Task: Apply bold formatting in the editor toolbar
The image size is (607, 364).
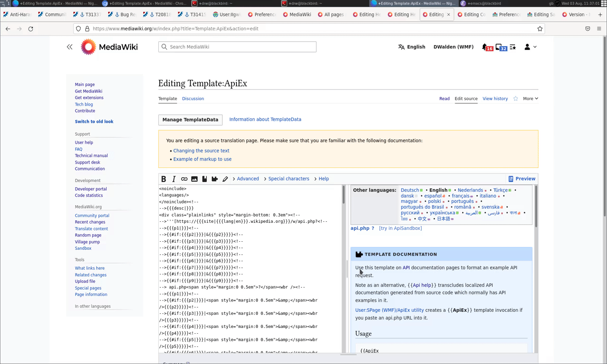Action: 164,179
